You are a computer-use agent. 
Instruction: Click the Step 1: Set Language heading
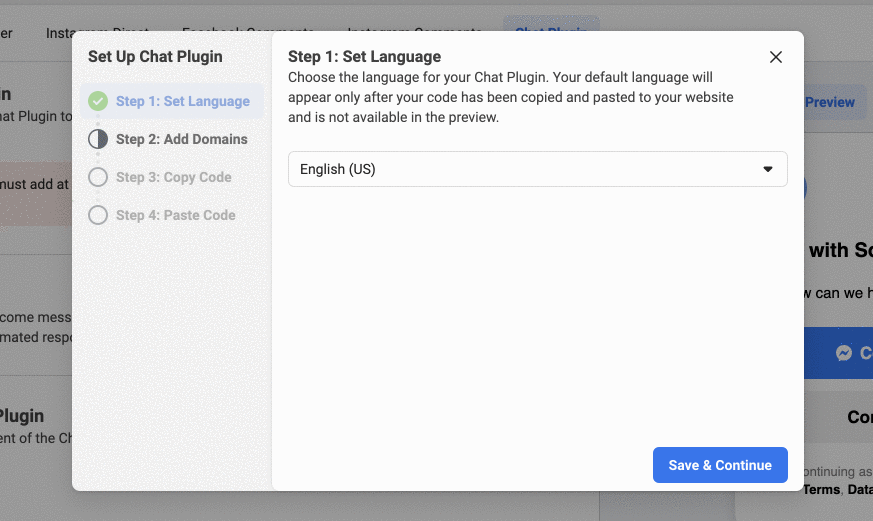tap(364, 57)
